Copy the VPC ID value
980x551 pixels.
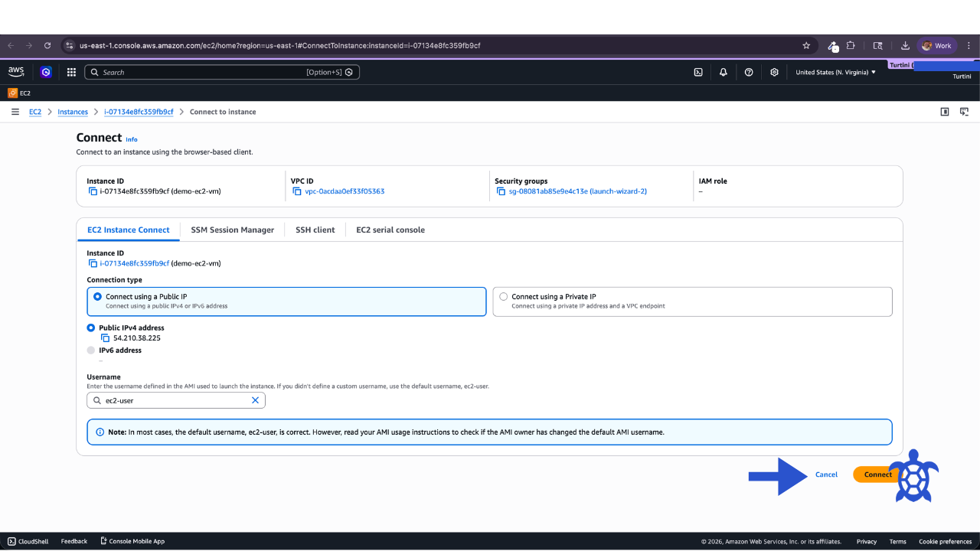coord(297,191)
